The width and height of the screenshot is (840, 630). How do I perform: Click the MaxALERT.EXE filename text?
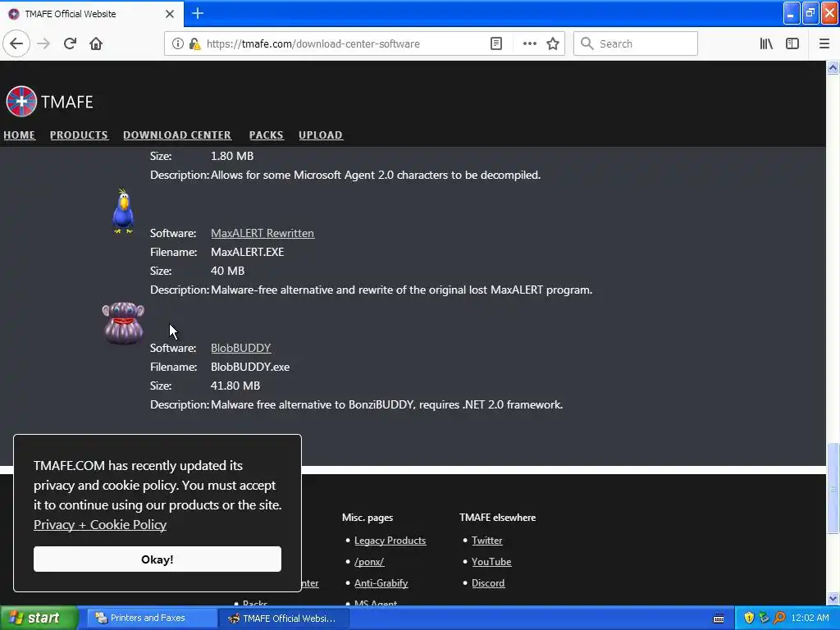pos(247,252)
